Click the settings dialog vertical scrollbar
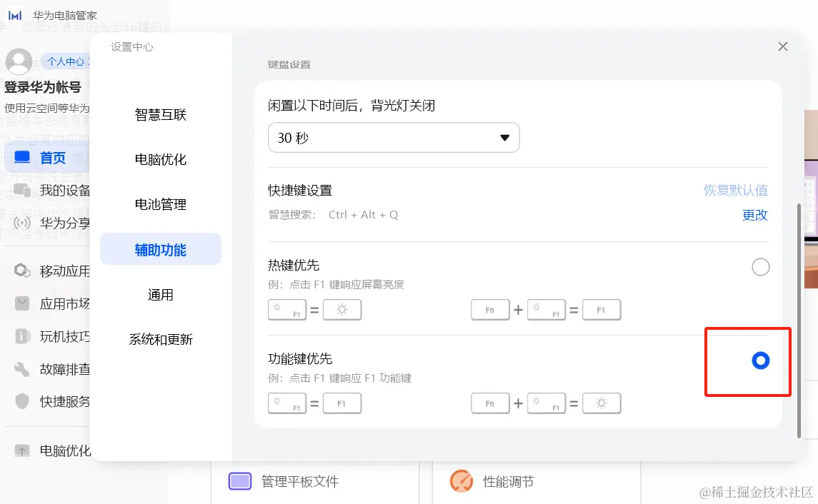 click(799, 321)
